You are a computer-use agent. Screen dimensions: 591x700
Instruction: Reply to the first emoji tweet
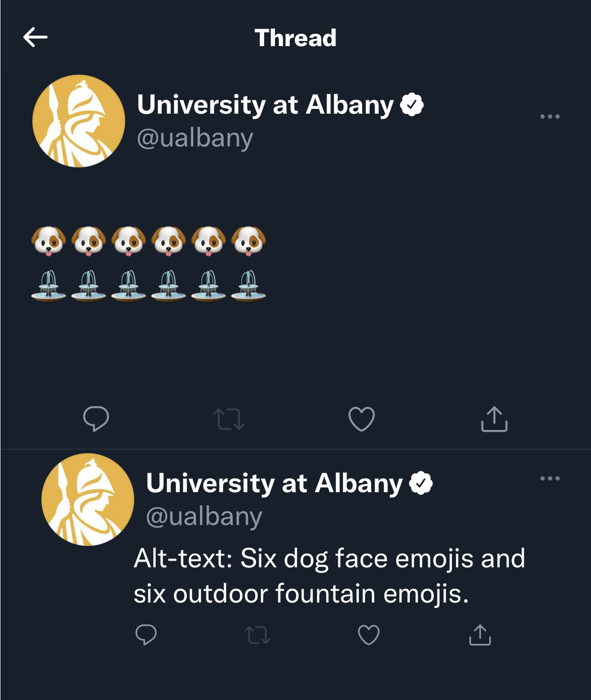point(96,419)
